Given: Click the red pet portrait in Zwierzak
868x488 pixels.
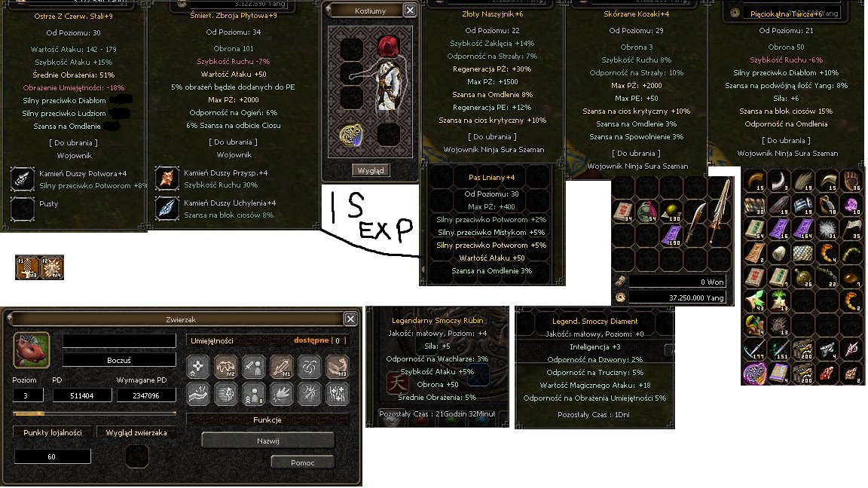Looking at the screenshot, I should [31, 349].
